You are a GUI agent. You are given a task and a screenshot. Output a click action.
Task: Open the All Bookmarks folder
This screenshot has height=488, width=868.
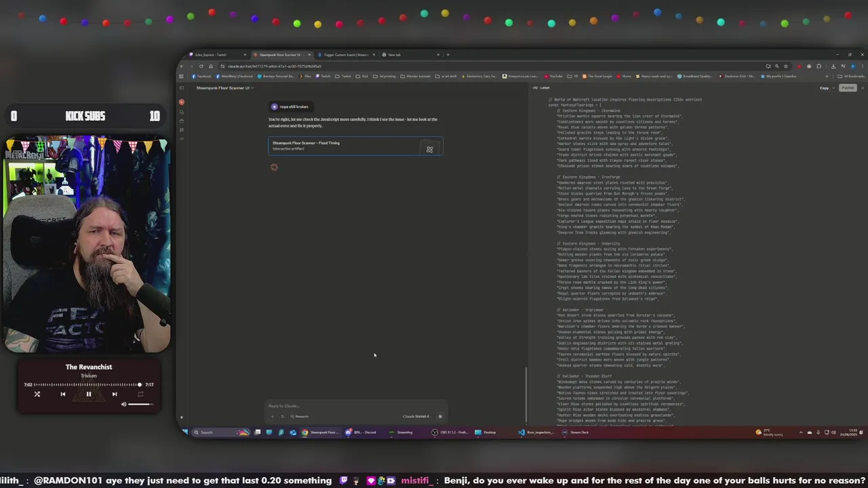[x=850, y=76]
